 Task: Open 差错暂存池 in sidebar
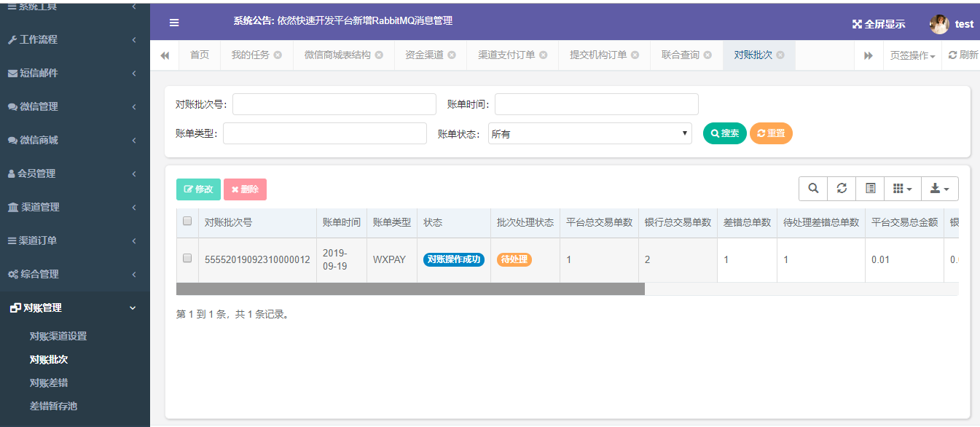tap(53, 406)
